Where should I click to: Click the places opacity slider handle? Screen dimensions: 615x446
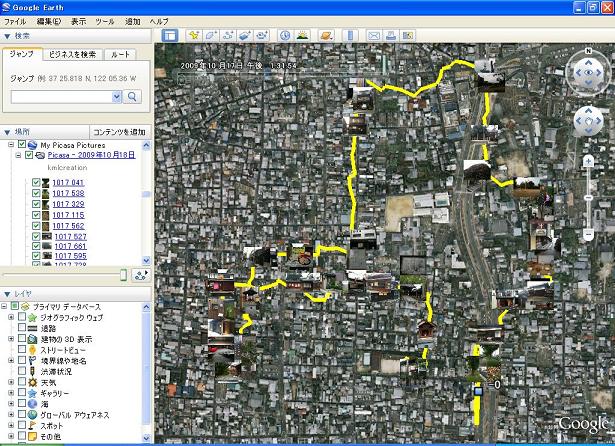tap(123, 275)
